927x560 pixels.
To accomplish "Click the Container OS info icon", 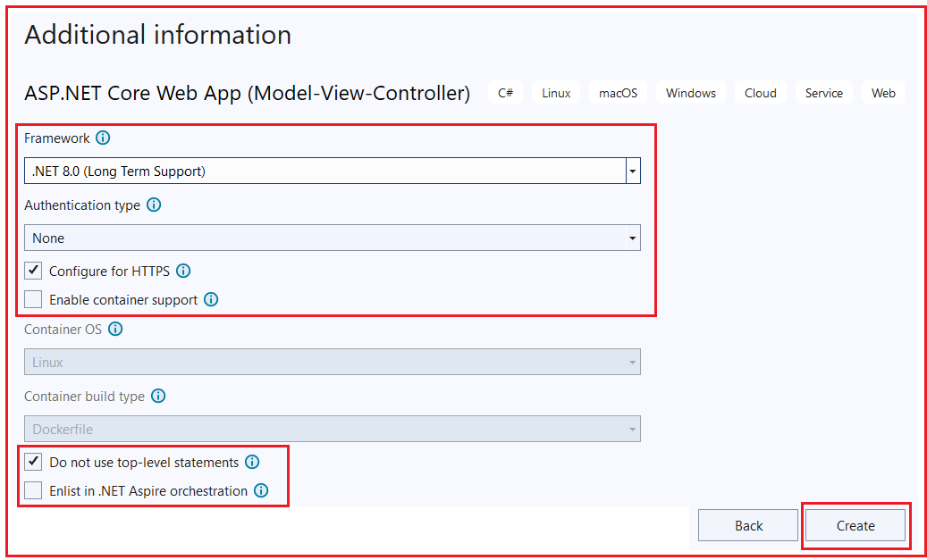I will [115, 329].
